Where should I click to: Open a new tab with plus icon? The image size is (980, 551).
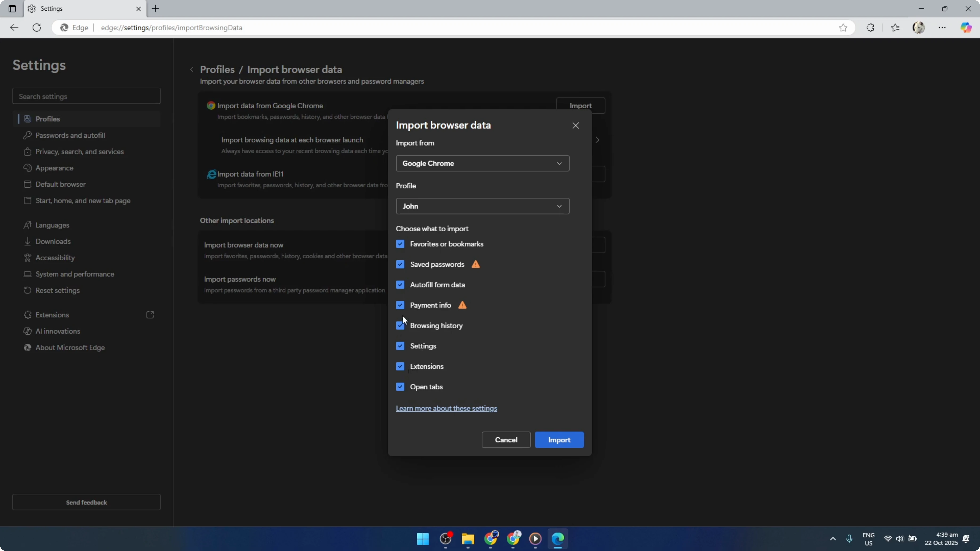[156, 8]
